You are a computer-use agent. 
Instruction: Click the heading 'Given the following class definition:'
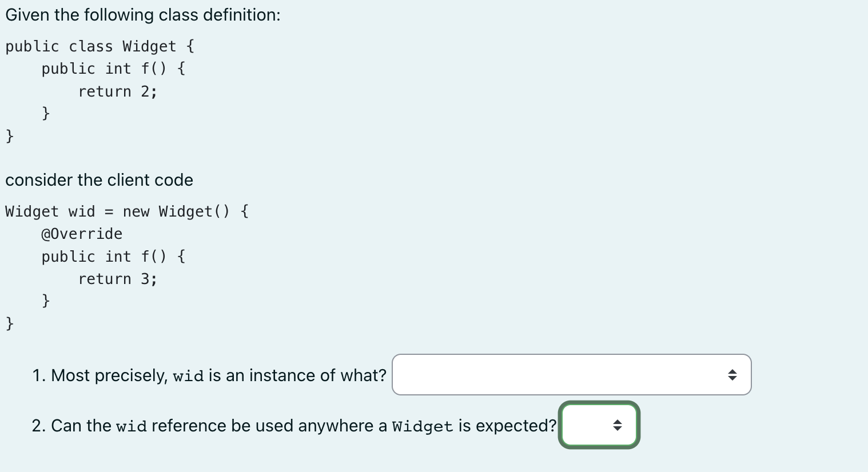142,14
